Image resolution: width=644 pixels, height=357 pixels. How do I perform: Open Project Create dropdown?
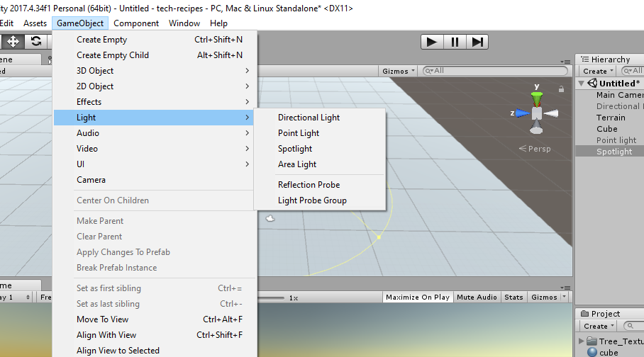(x=599, y=327)
